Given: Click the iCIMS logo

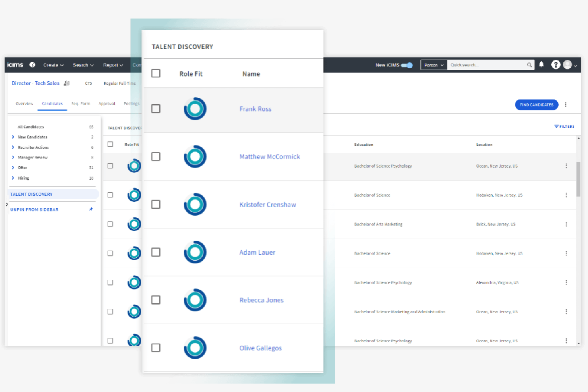Looking at the screenshot, I should (15, 64).
